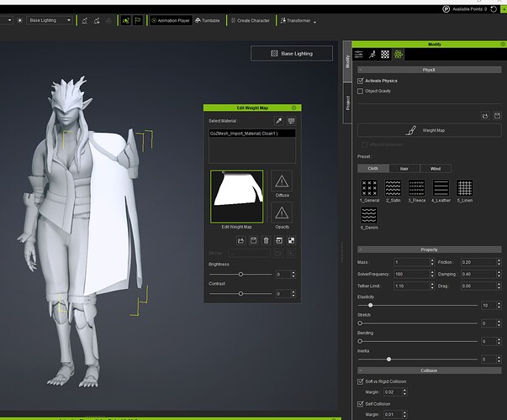Screen dimensions: 507x420
Task: Click the trash delete weight map icon
Action: [x=266, y=240]
